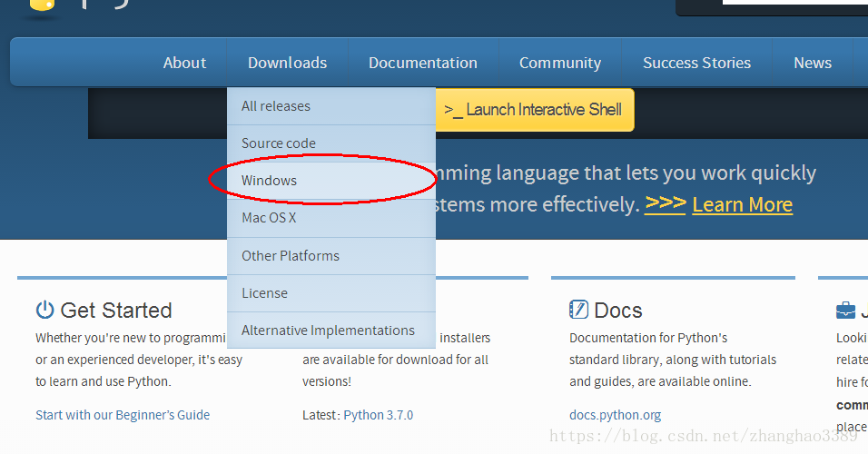This screenshot has width=868, height=454.
Task: Select All releases from Downloads dropdown
Action: pos(331,105)
